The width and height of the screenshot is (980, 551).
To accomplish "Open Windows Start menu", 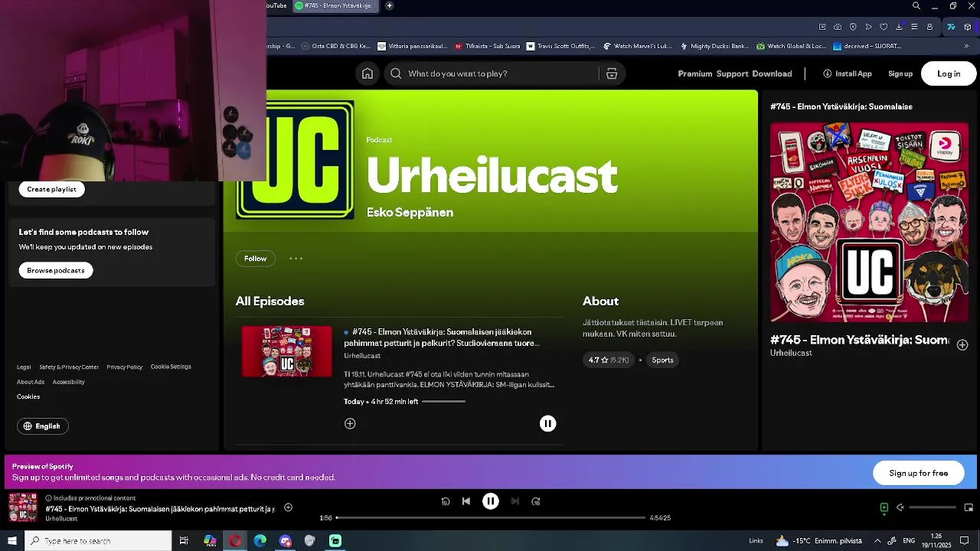I will click(x=12, y=541).
